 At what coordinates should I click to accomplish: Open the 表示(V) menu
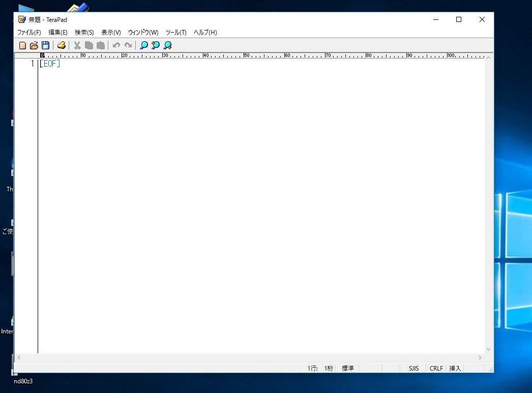(111, 32)
